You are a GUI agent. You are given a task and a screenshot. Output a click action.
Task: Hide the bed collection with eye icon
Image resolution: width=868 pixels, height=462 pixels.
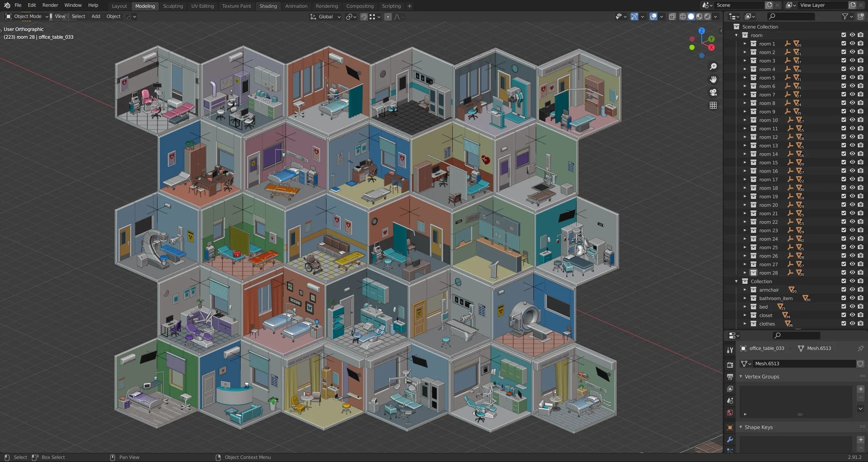pos(852,307)
